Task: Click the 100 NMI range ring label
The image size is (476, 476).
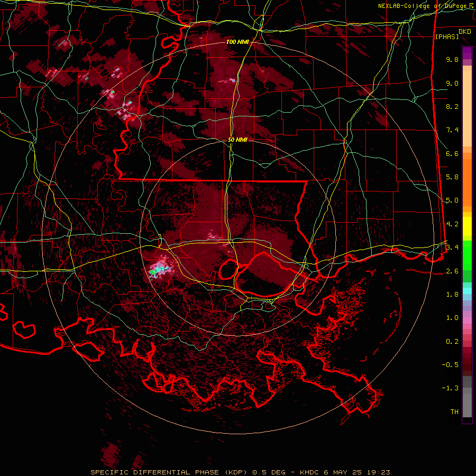Action: point(237,42)
